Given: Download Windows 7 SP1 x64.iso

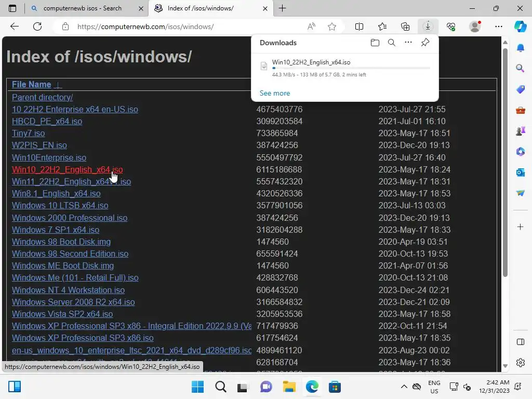Looking at the screenshot, I should (x=55, y=230).
